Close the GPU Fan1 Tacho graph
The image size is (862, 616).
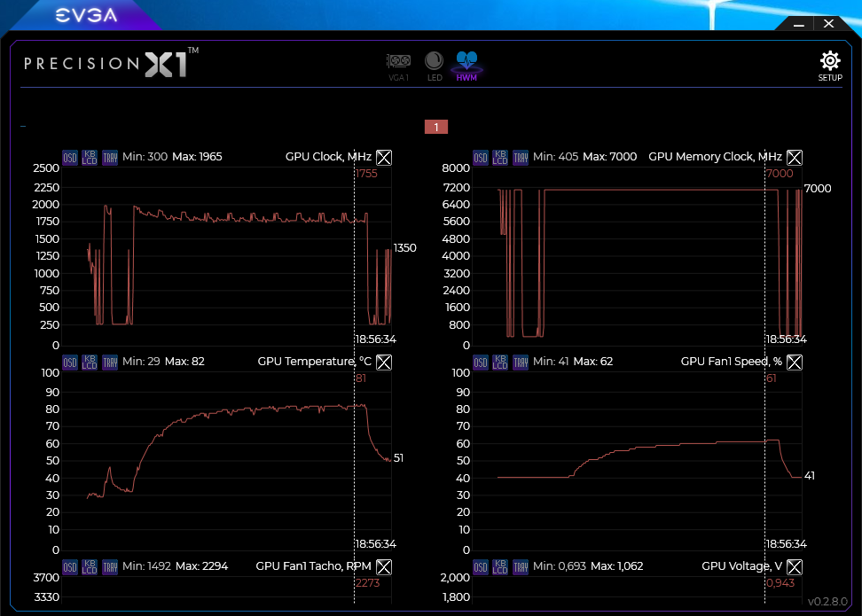coord(384,566)
